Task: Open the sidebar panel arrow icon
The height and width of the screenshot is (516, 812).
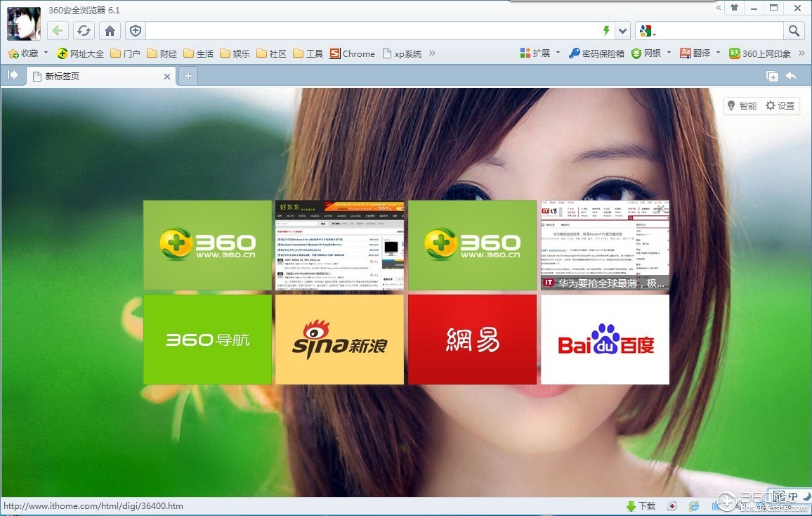Action: point(13,75)
